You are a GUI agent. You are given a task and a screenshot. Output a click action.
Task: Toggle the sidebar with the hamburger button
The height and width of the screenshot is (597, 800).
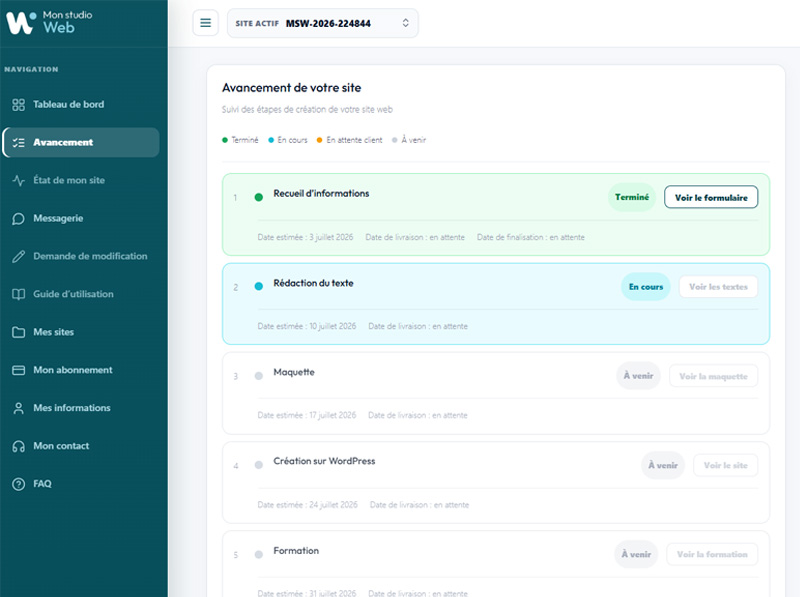coord(206,23)
